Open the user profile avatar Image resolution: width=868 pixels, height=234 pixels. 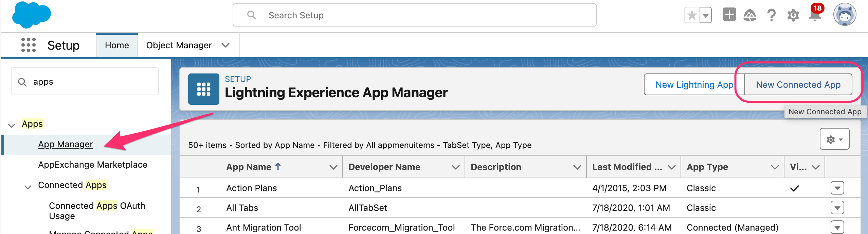click(845, 15)
